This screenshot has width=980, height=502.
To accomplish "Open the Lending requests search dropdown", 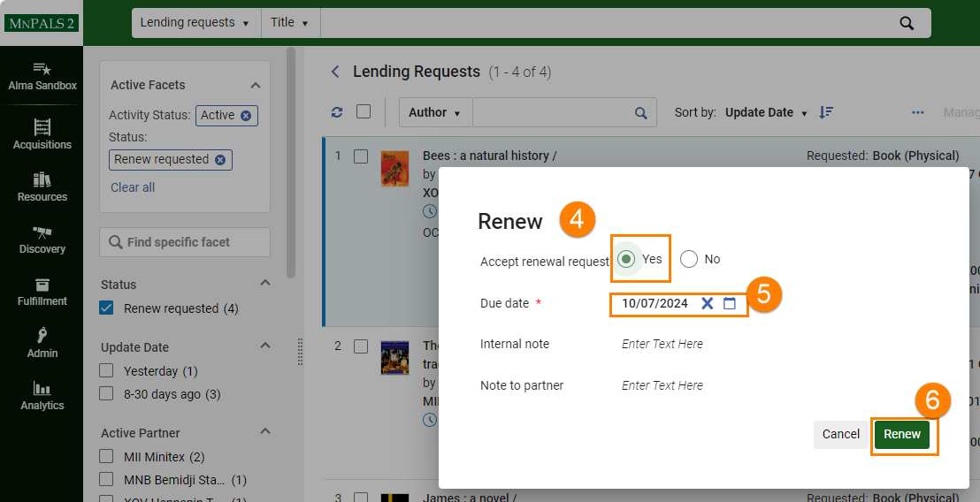I will 195,23.
